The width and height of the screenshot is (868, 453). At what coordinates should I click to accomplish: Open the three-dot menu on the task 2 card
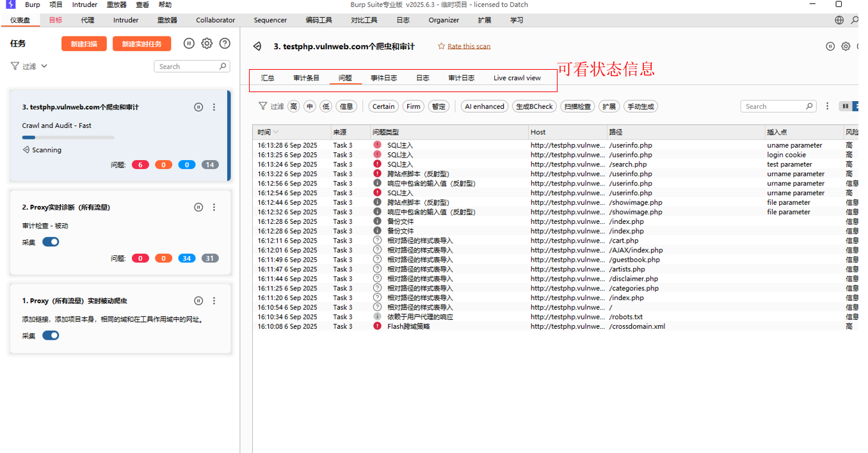tap(214, 207)
